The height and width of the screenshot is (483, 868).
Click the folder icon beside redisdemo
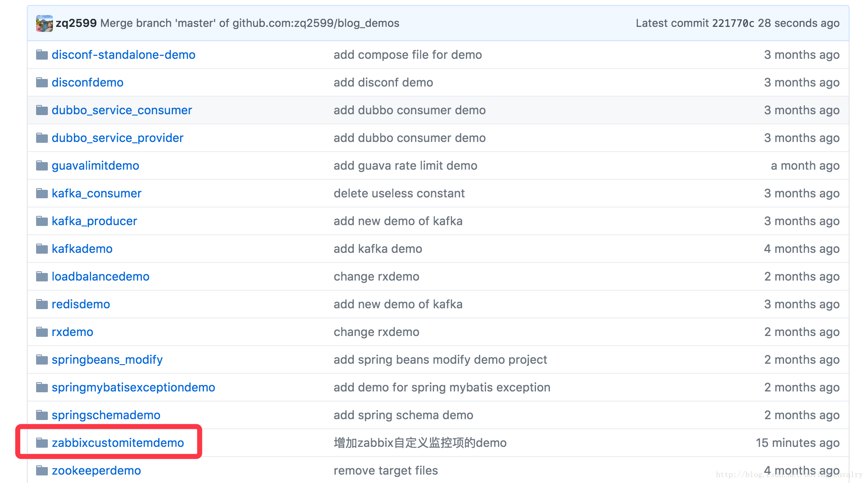pos(42,304)
